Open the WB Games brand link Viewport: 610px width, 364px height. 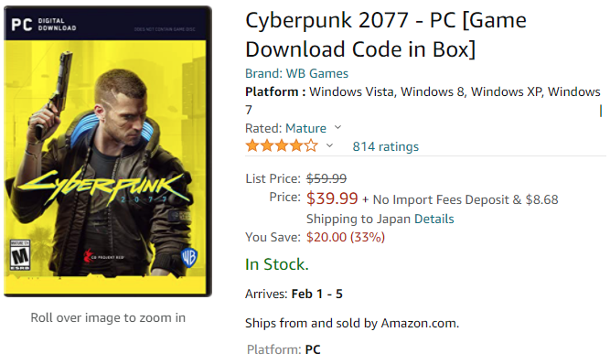pyautogui.click(x=297, y=73)
